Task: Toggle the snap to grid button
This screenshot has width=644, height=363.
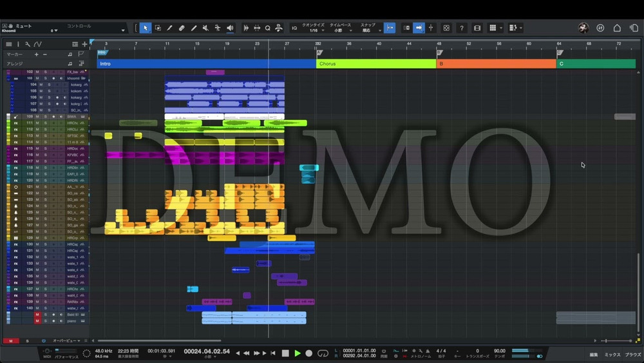Action: [390, 28]
